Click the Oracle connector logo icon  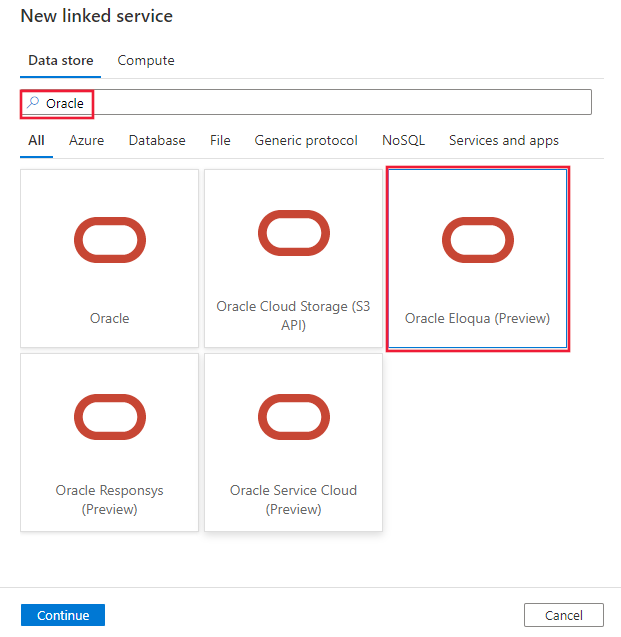[110, 239]
